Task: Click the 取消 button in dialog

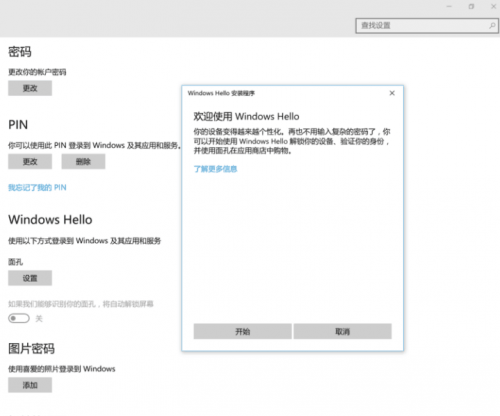Action: click(343, 331)
